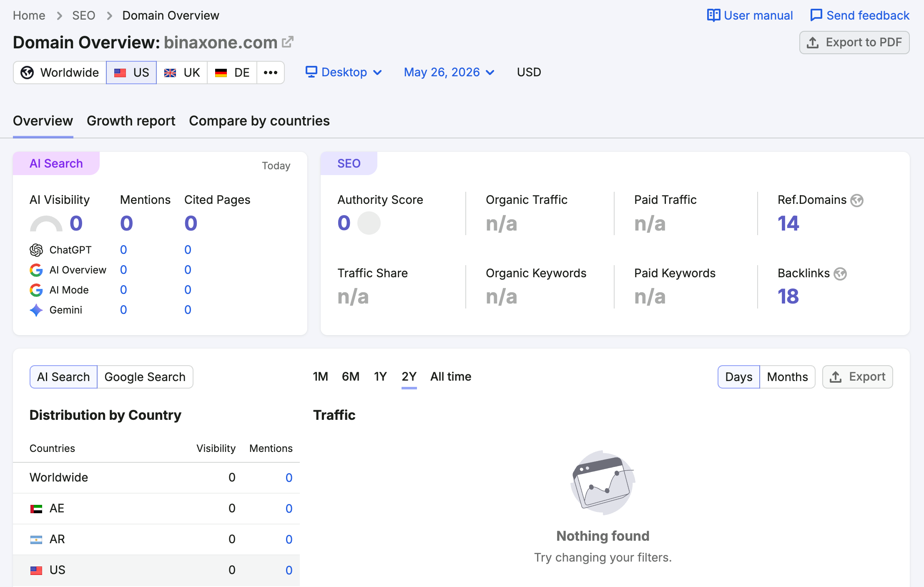Click the Worldwide row in country table

point(156,478)
